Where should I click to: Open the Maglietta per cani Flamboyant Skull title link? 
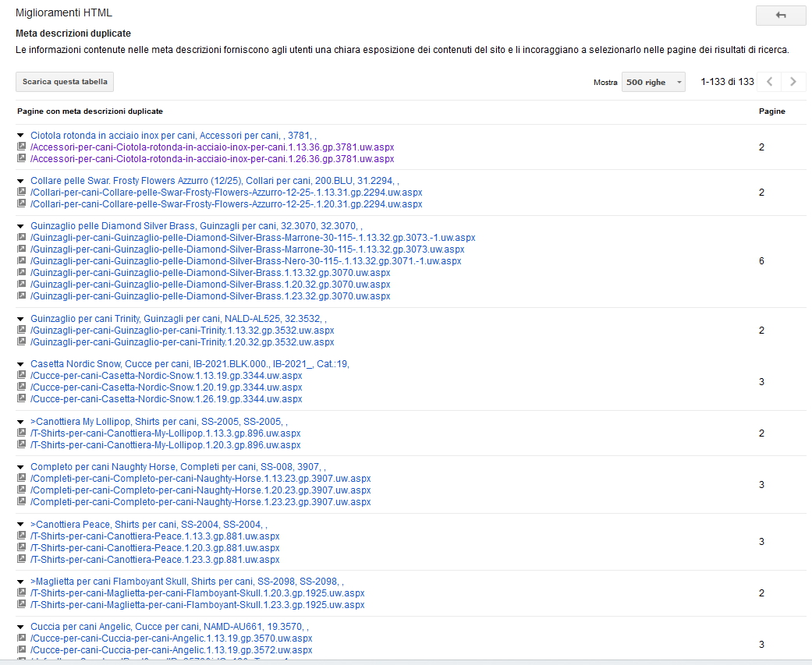(x=187, y=581)
